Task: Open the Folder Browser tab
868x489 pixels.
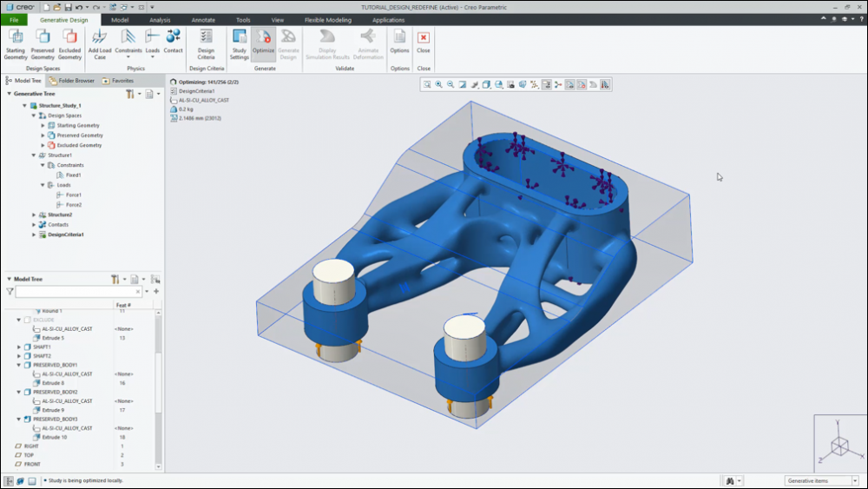Action: (72, 80)
